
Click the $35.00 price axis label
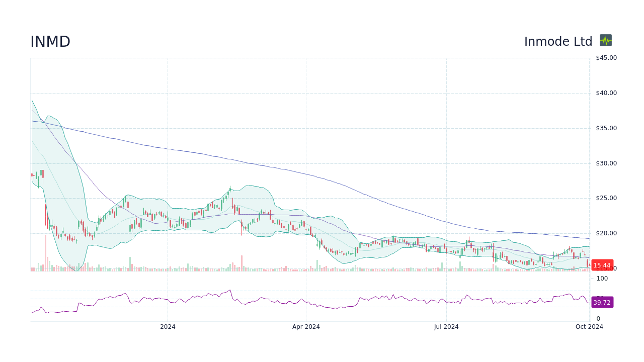pyautogui.click(x=606, y=128)
